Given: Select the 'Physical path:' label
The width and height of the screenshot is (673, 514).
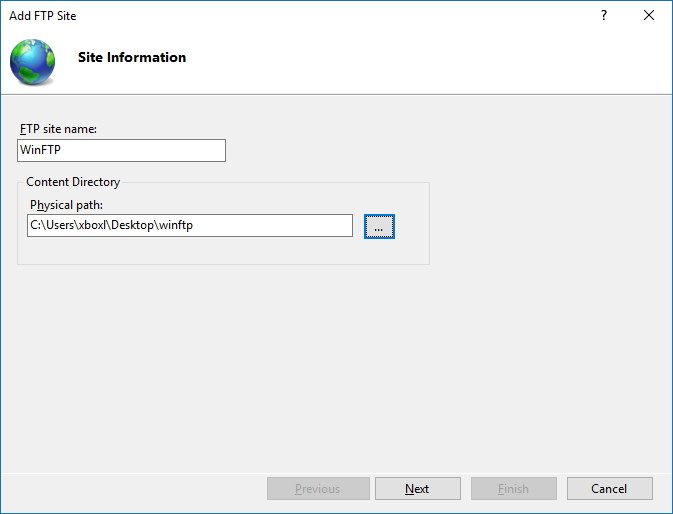Looking at the screenshot, I should [67, 205].
